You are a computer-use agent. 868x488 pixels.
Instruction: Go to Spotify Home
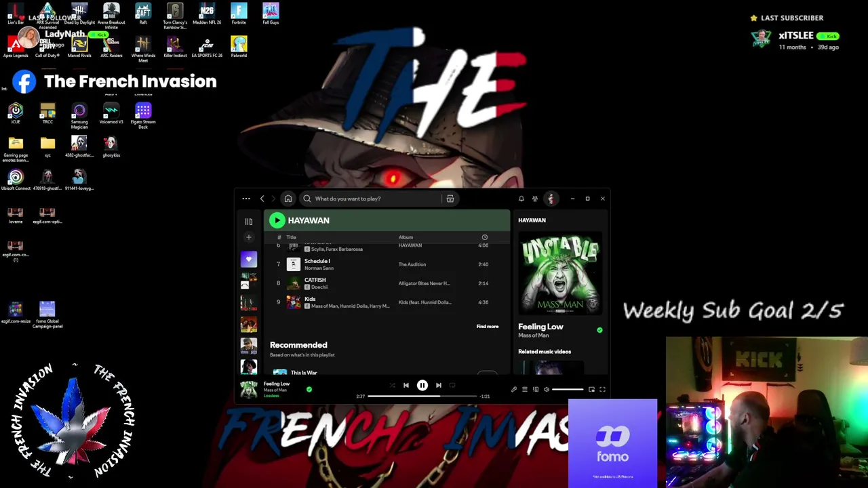pyautogui.click(x=288, y=199)
